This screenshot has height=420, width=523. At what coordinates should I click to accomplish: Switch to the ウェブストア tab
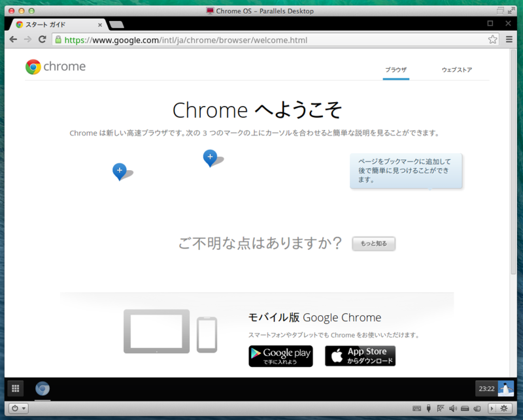click(456, 70)
